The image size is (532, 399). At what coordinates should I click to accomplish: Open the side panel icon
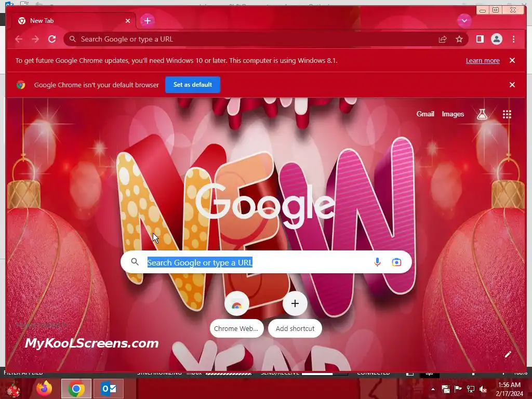pyautogui.click(x=480, y=39)
